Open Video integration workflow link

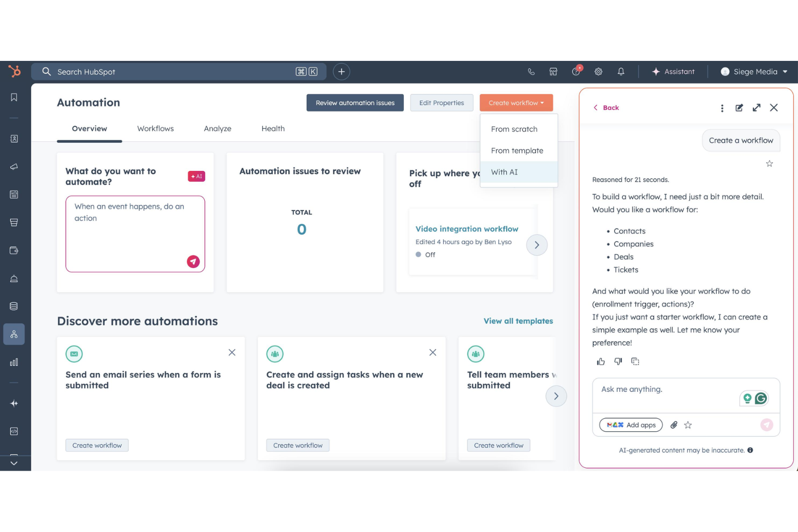467,229
